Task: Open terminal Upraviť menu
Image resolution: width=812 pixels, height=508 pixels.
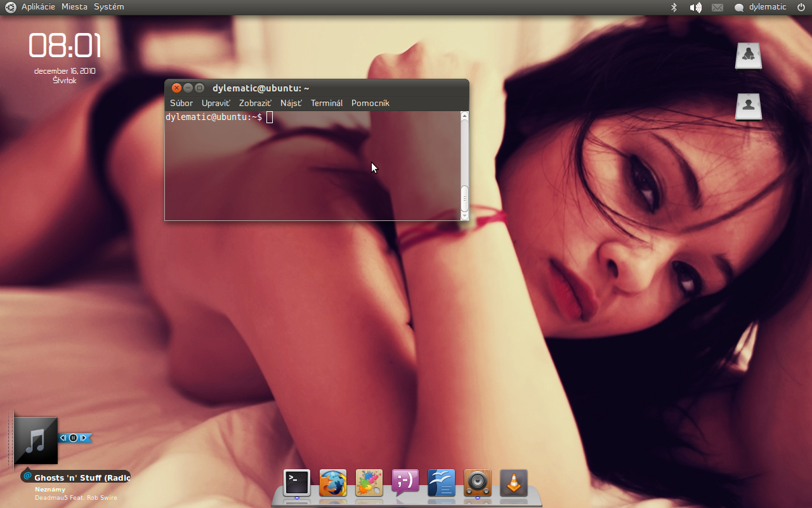Action: click(x=216, y=103)
